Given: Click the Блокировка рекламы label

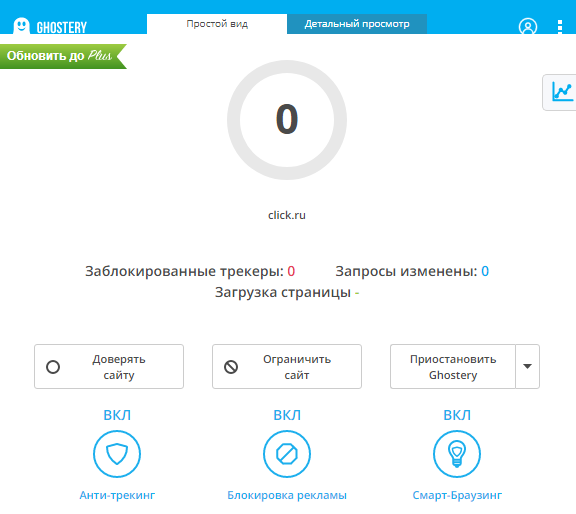Looking at the screenshot, I should point(287,495).
